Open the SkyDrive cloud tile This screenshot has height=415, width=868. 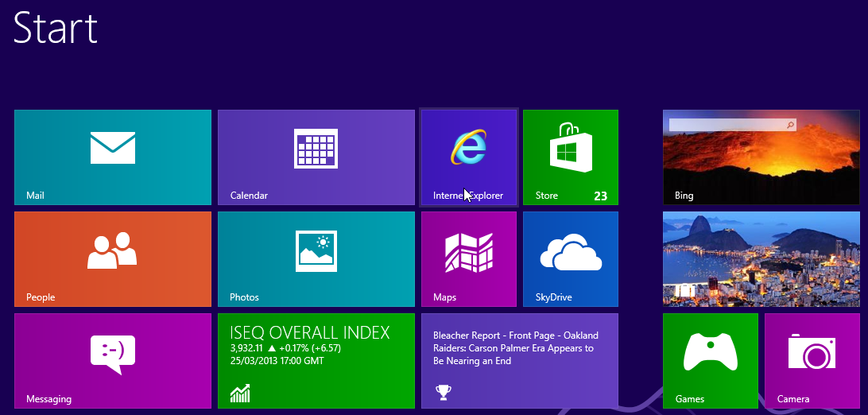[571, 259]
